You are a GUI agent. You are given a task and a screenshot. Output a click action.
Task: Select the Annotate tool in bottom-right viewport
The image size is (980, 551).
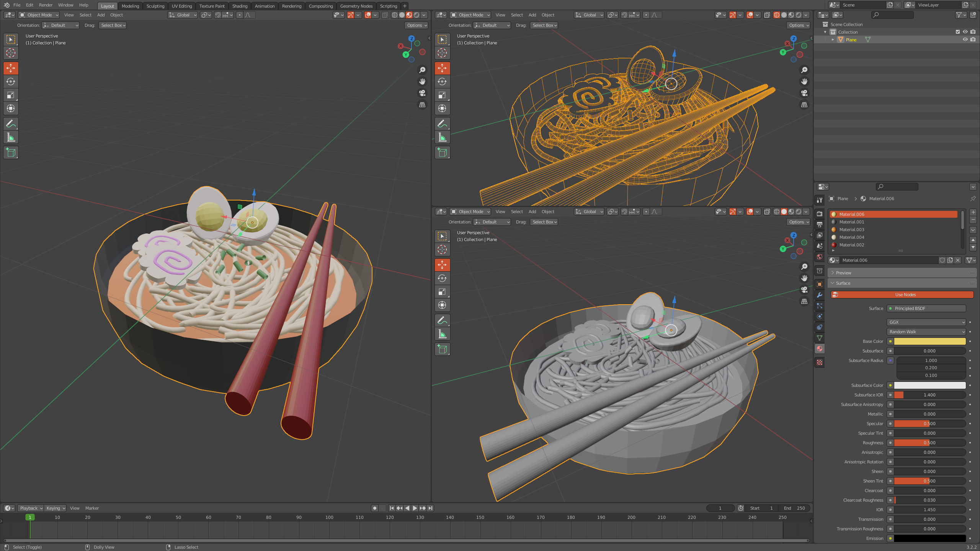[442, 320]
